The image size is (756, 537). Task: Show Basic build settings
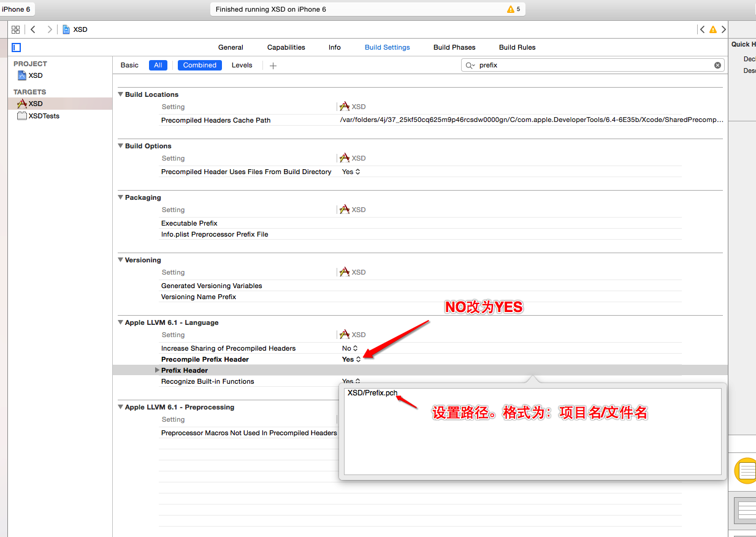pyautogui.click(x=129, y=65)
